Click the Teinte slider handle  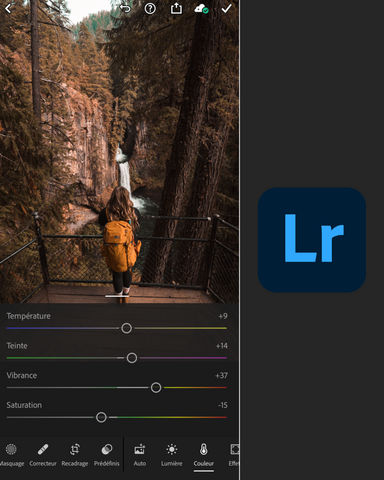click(132, 358)
